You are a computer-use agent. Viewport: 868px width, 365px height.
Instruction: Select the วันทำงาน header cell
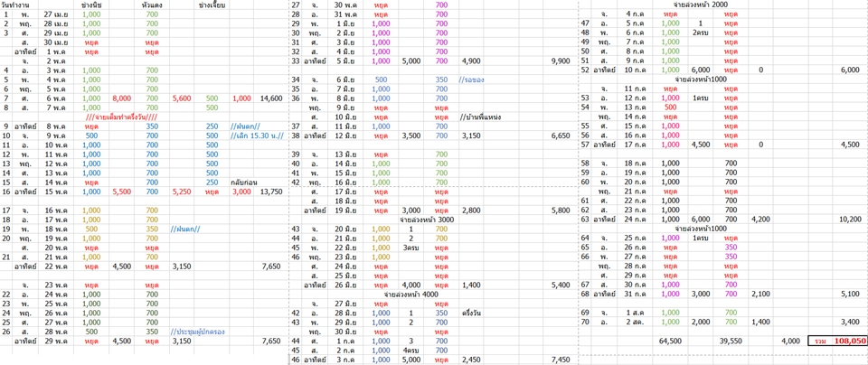[15, 5]
